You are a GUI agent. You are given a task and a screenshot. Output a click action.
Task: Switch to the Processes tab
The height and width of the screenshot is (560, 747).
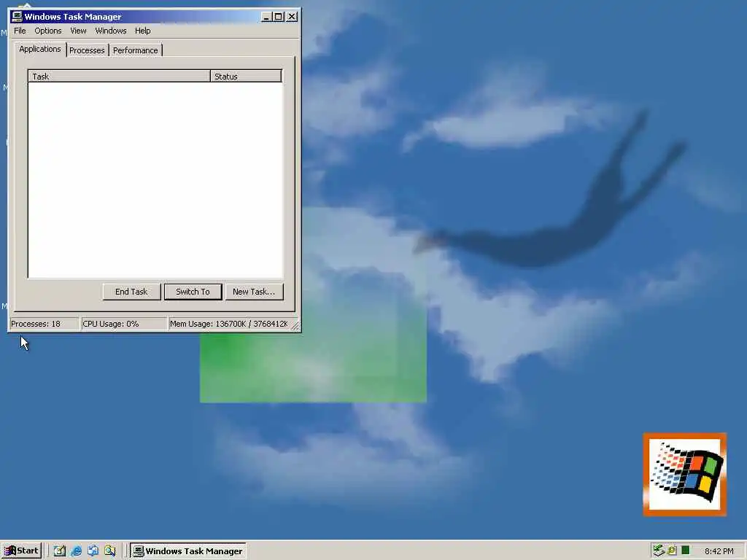click(x=87, y=50)
